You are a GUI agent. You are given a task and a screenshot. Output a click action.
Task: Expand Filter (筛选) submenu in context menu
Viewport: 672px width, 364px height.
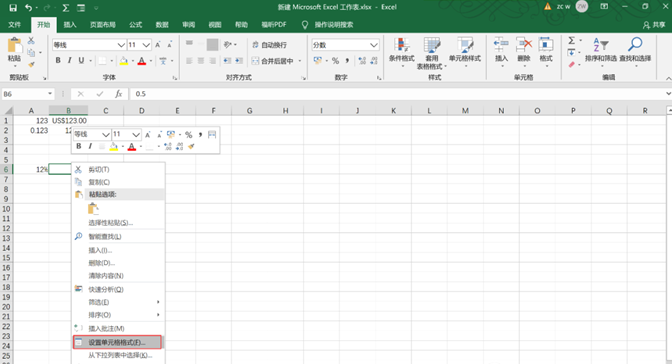[118, 302]
